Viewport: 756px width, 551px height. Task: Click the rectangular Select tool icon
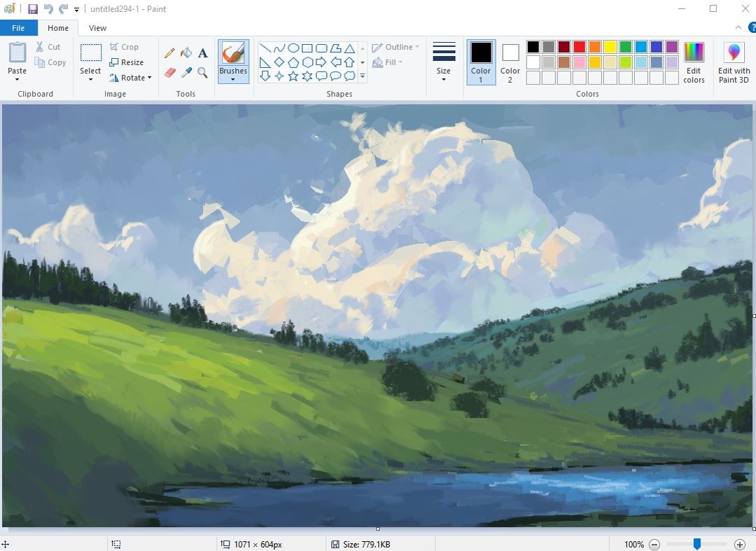tap(90, 53)
